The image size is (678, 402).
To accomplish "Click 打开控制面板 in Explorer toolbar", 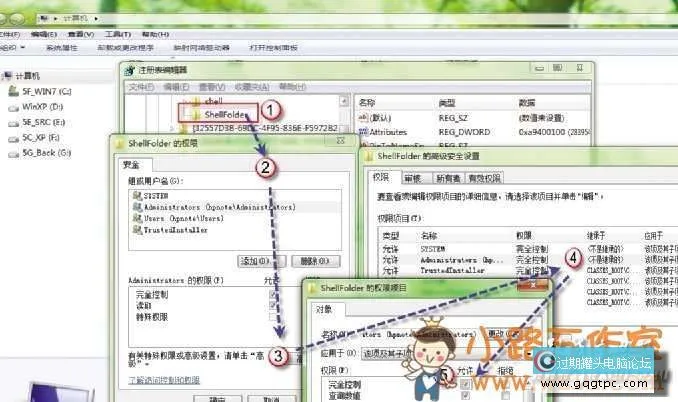I will tap(273, 48).
